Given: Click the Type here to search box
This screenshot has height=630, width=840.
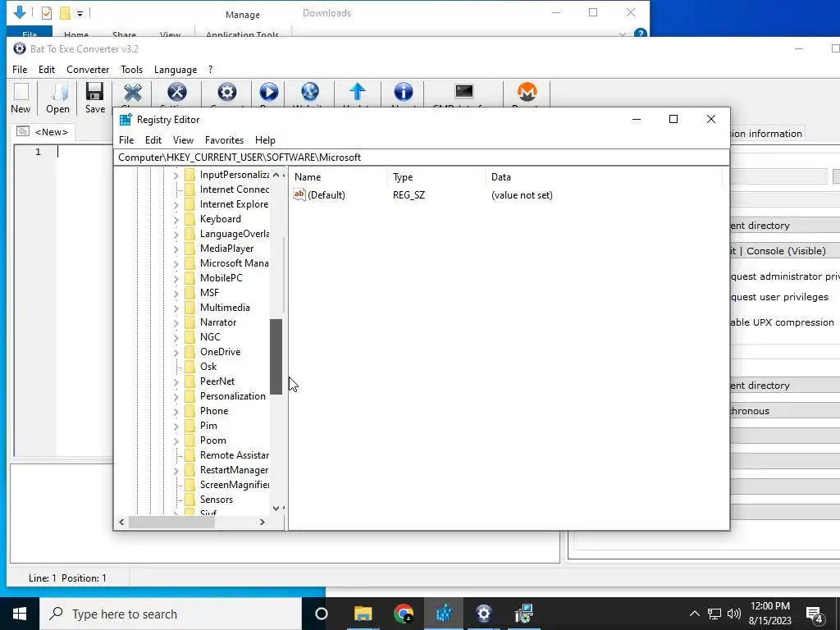Looking at the screenshot, I should click(171, 614).
